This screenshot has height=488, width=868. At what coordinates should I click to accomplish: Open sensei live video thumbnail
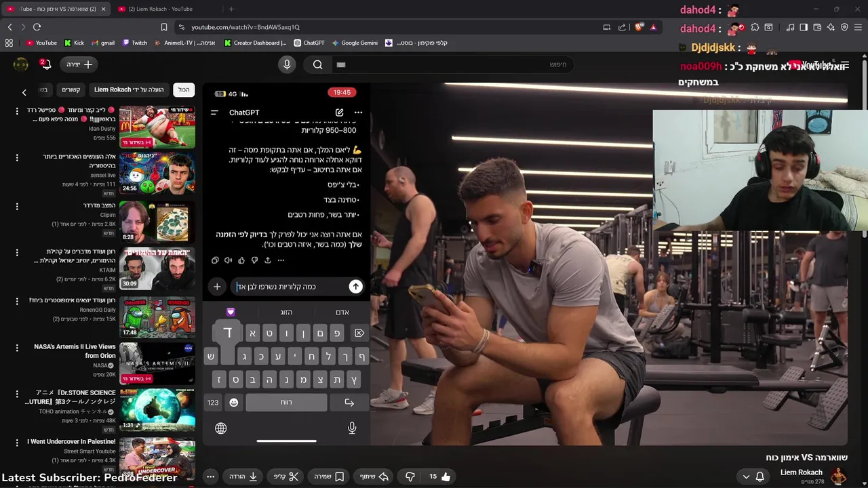(x=157, y=174)
